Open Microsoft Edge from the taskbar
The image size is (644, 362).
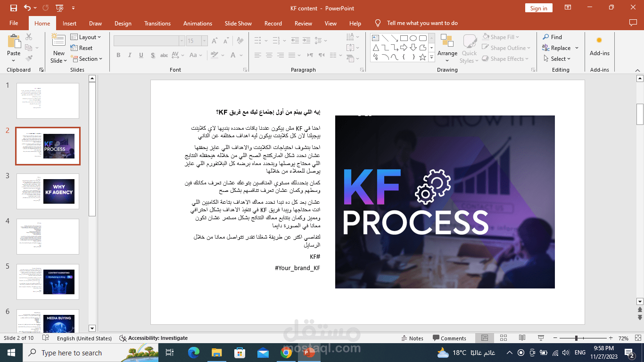click(194, 352)
